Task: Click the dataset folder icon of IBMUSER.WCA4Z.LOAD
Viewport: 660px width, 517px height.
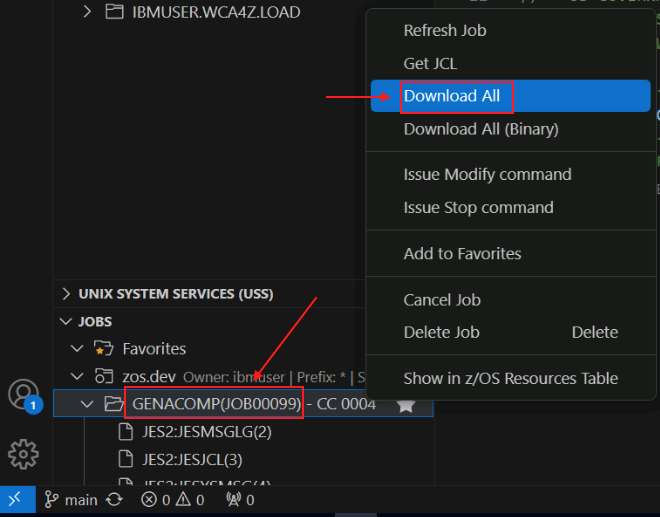Action: (114, 12)
